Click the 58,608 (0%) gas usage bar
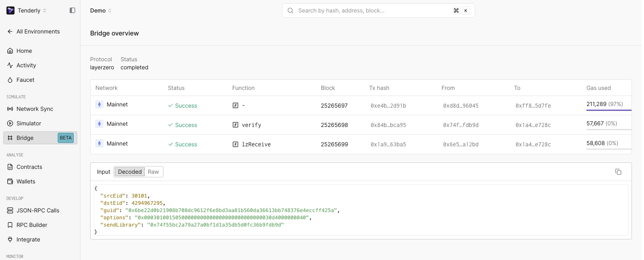Image resolution: width=644 pixels, height=260 pixels. tap(609, 149)
